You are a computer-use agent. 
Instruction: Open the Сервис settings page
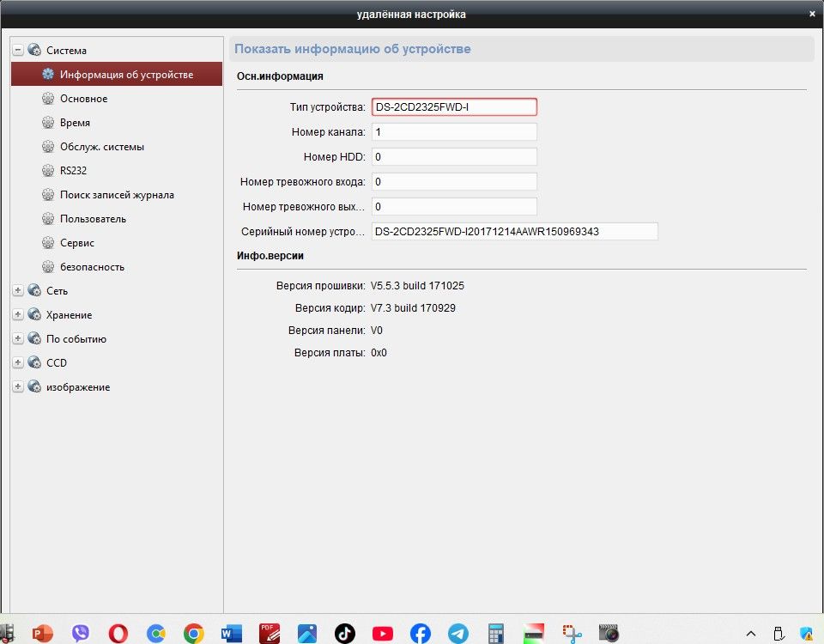77,243
